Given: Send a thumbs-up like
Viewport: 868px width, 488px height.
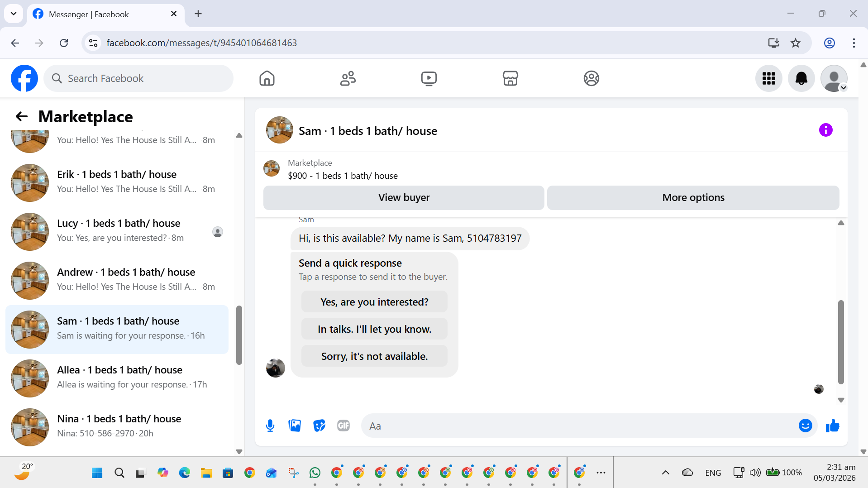Looking at the screenshot, I should (x=832, y=426).
